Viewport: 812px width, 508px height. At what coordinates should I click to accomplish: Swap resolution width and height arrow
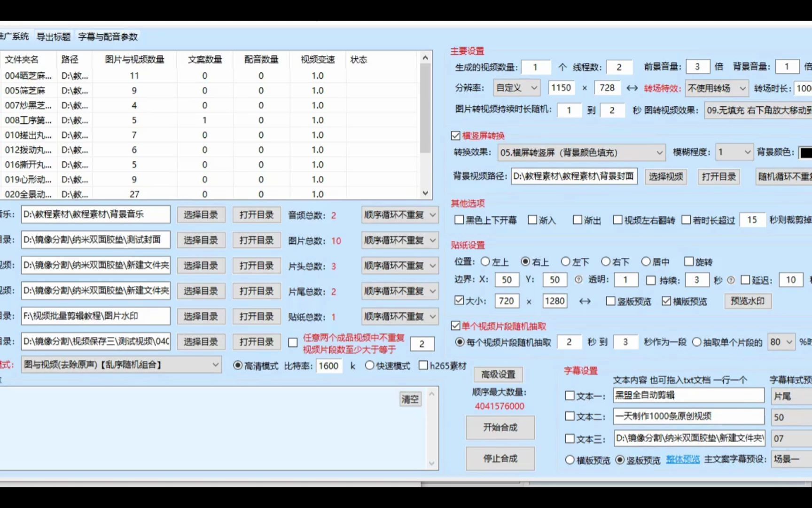[632, 88]
